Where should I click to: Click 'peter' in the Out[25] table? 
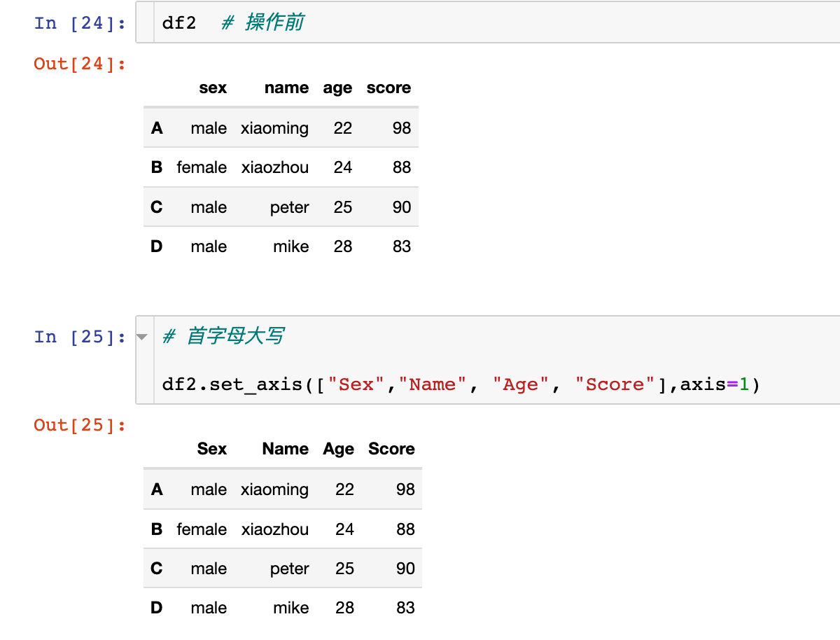[x=290, y=569]
